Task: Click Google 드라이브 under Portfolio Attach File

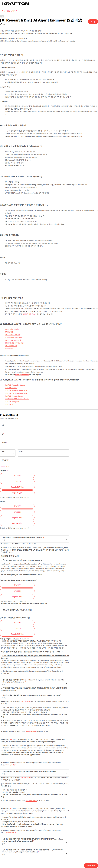Action: click(x=17, y=634)
